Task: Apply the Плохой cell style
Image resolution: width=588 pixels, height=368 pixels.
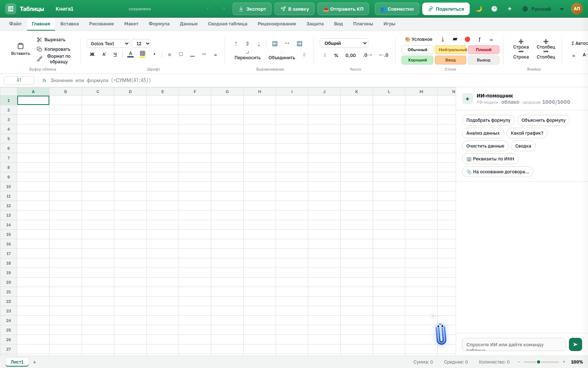Action: click(484, 50)
